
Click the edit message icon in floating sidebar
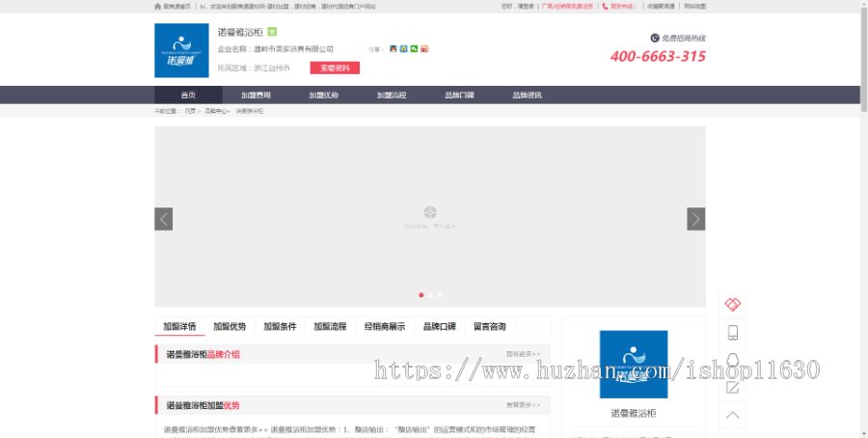732,387
